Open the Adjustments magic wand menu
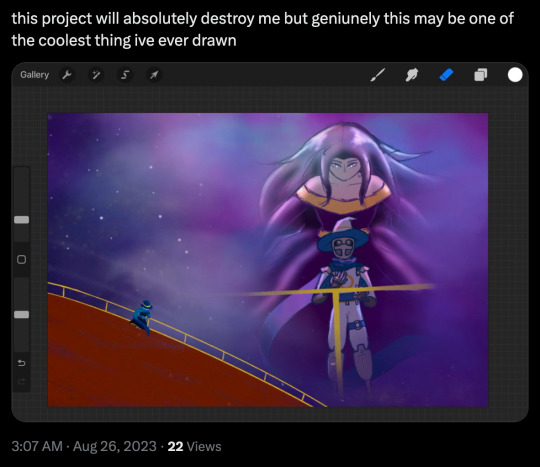This screenshot has height=467, width=540. (x=96, y=75)
